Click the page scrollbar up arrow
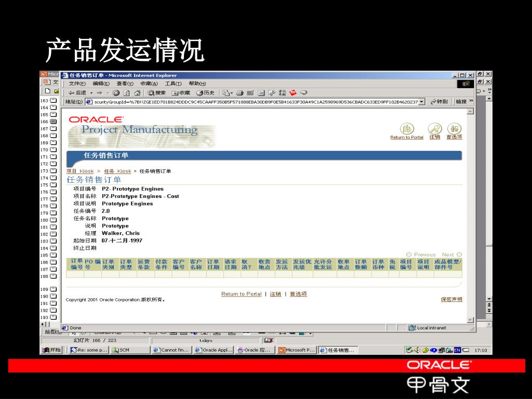532x399 pixels. pos(470,111)
